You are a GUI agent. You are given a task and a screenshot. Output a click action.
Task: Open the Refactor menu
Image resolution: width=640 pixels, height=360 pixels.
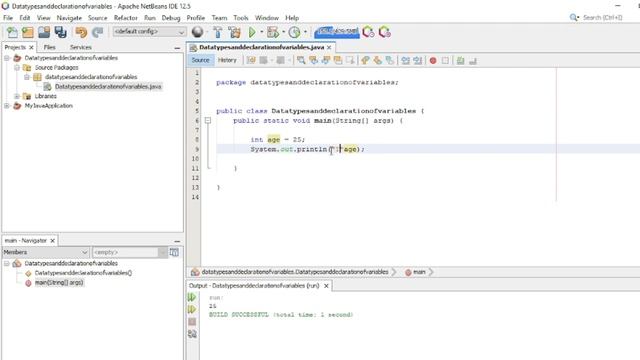126,18
